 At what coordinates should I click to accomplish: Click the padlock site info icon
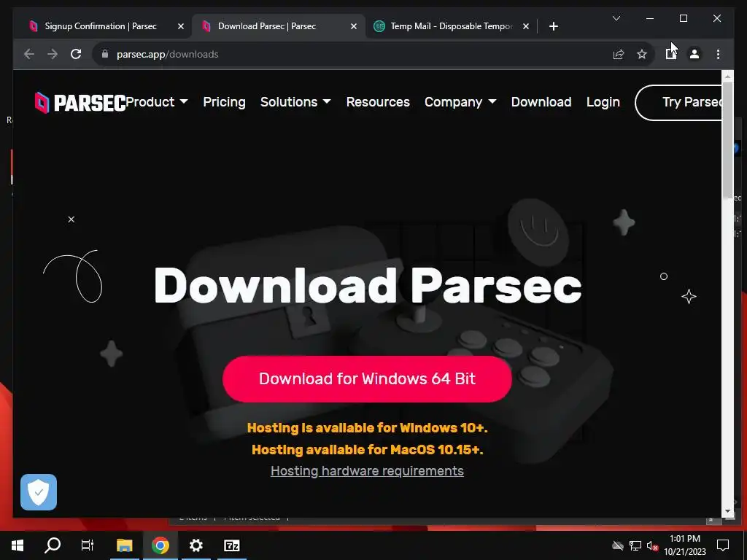point(105,54)
